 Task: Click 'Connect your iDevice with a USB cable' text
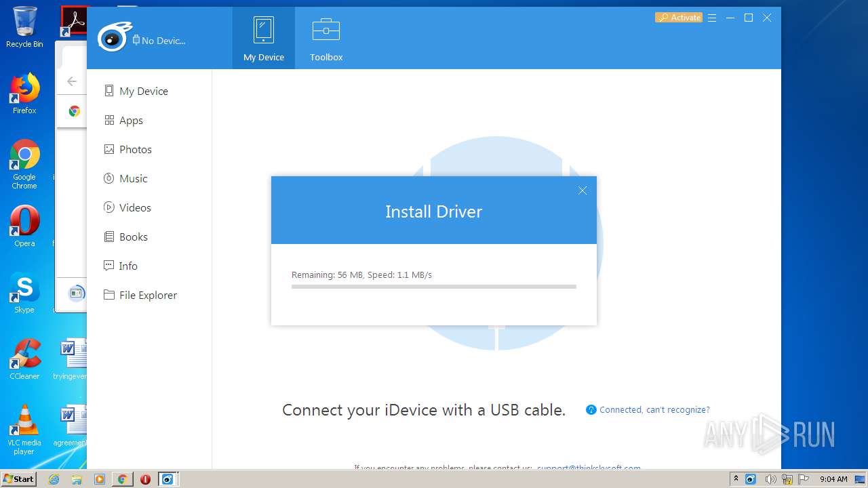pos(424,410)
